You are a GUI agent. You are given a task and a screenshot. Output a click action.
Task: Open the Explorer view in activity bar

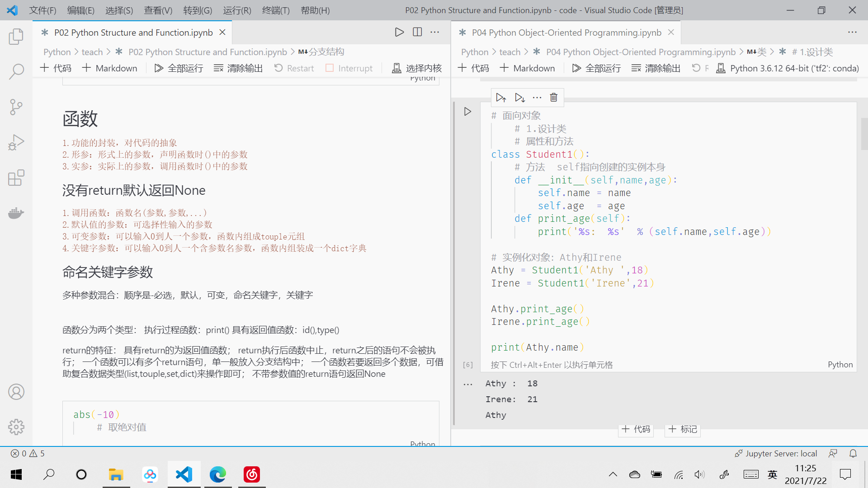click(x=16, y=37)
